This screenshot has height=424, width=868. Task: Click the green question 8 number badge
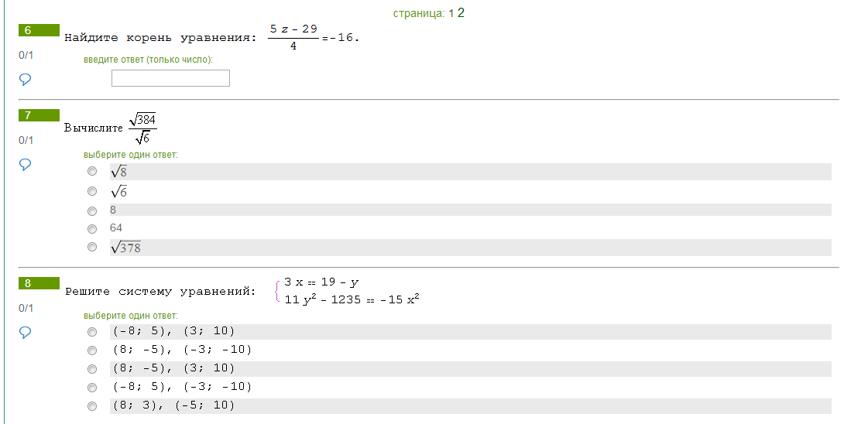pyautogui.click(x=39, y=283)
